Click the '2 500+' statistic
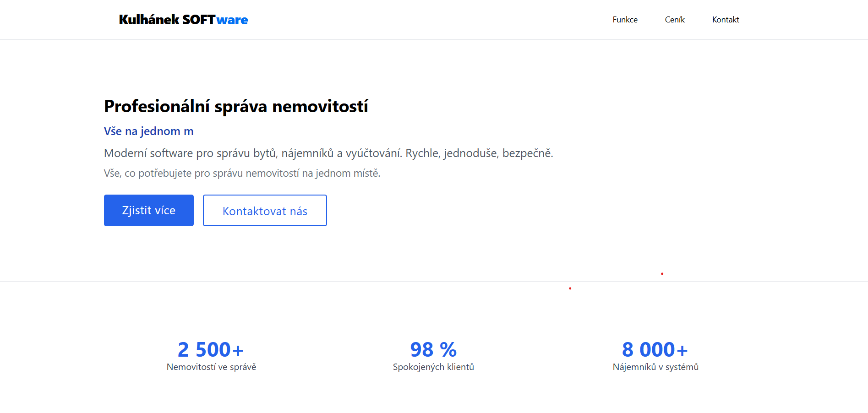 pos(211,349)
